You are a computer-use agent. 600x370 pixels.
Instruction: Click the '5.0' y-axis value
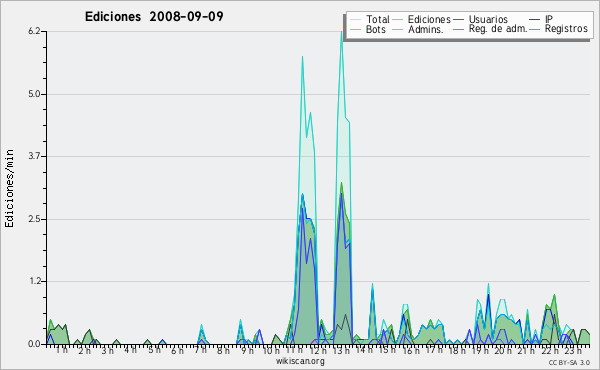[x=34, y=94]
